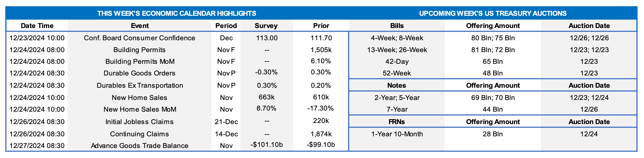This screenshot has height=158, width=644.
Task: Click the 13-Week; 26-Week bills cell
Action: [397, 50]
